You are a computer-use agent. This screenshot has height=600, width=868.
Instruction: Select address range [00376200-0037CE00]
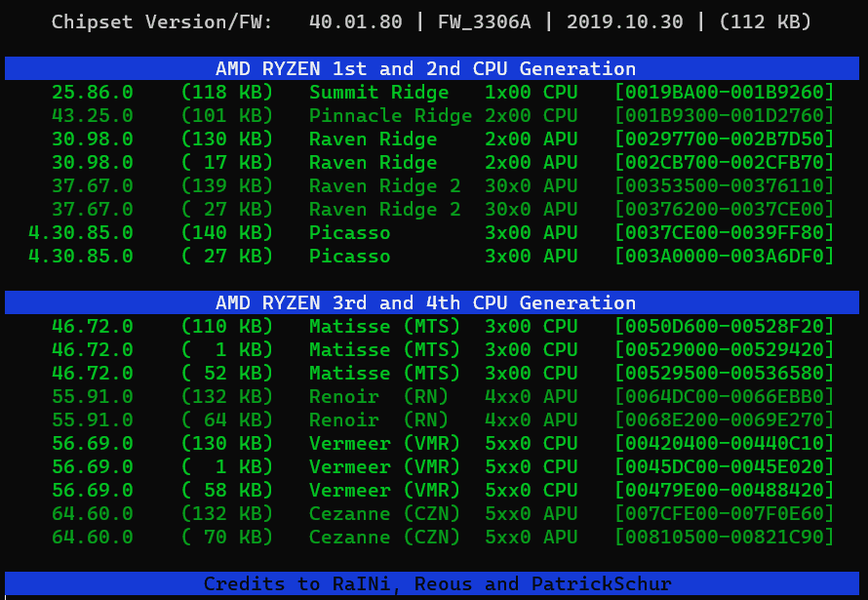tap(724, 209)
